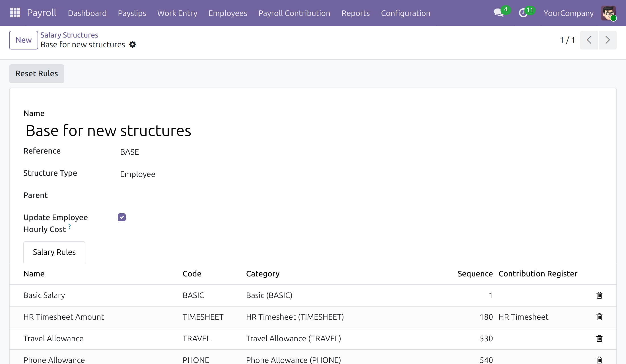
Task: Click the sequence value 530
Action: pos(486,338)
